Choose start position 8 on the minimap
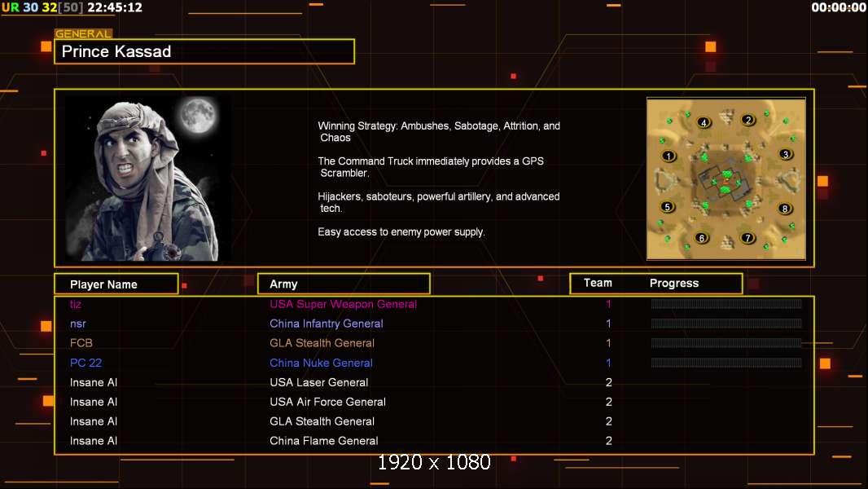The image size is (868, 489). [x=785, y=208]
